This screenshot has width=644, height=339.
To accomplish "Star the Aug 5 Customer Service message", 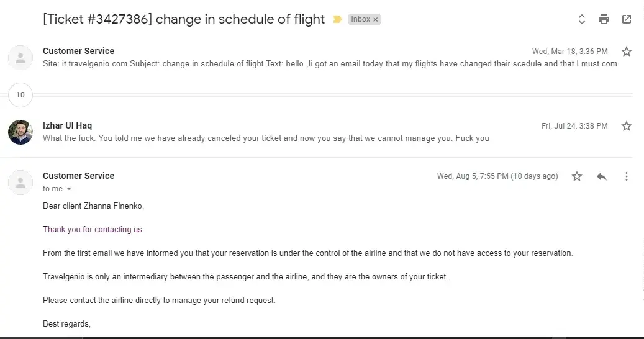I will [x=577, y=176].
